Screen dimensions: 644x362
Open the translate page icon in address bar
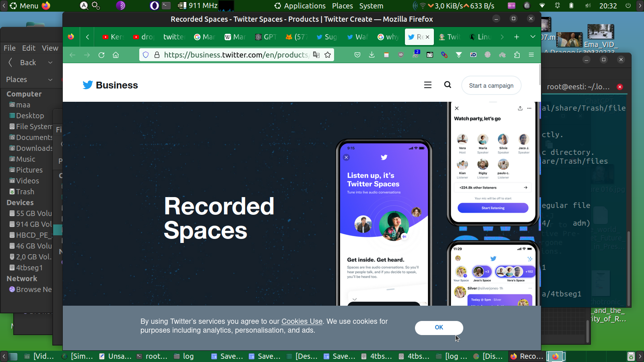point(316,55)
